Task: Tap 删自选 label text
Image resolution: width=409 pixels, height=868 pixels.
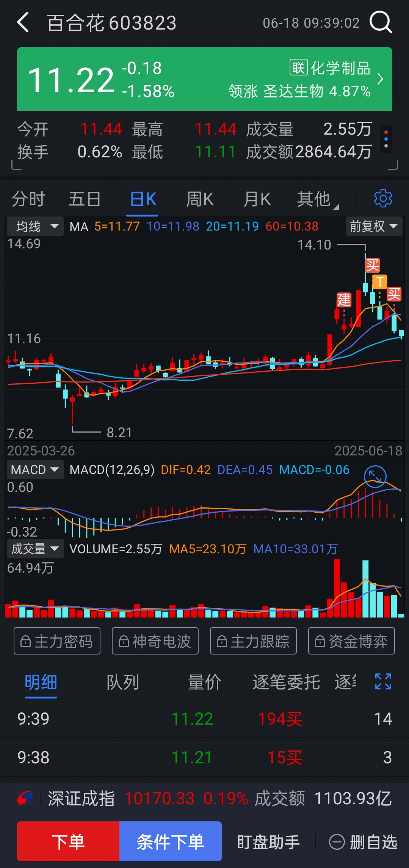Action: (x=373, y=842)
